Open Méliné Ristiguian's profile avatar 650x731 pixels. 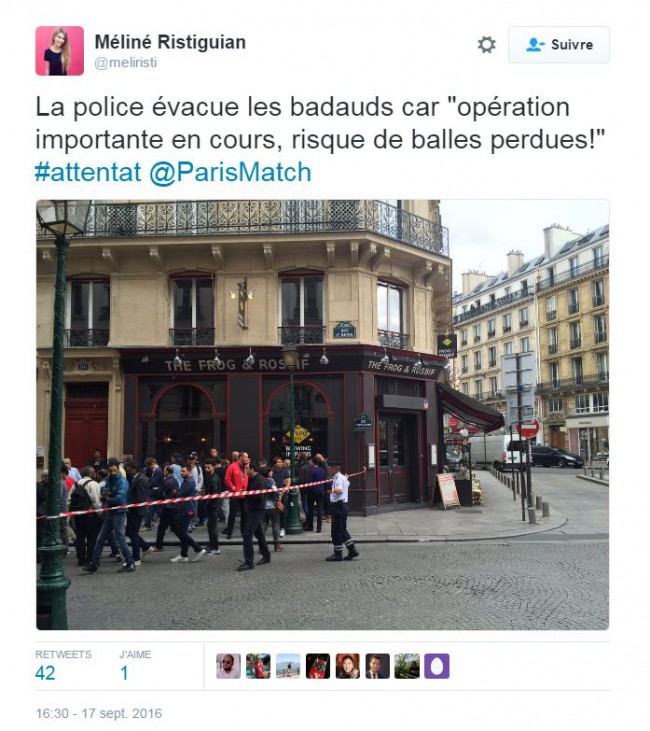click(x=60, y=51)
